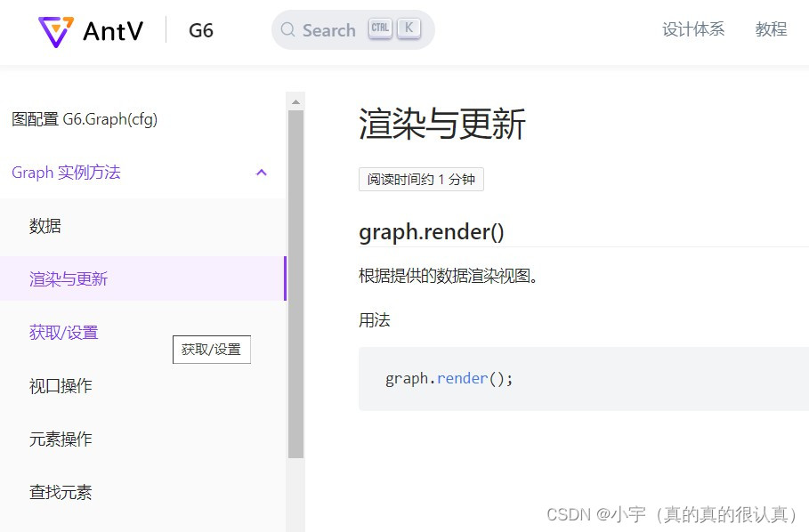Click the search magnifier icon

(x=287, y=29)
